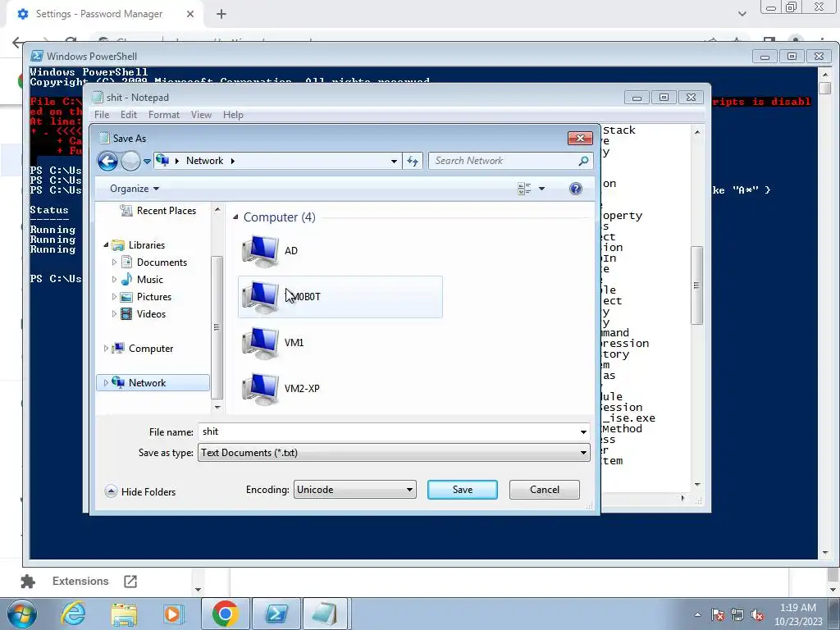Image resolution: width=840 pixels, height=630 pixels.
Task: Switch to PowerShell from taskbar
Action: coord(276,614)
